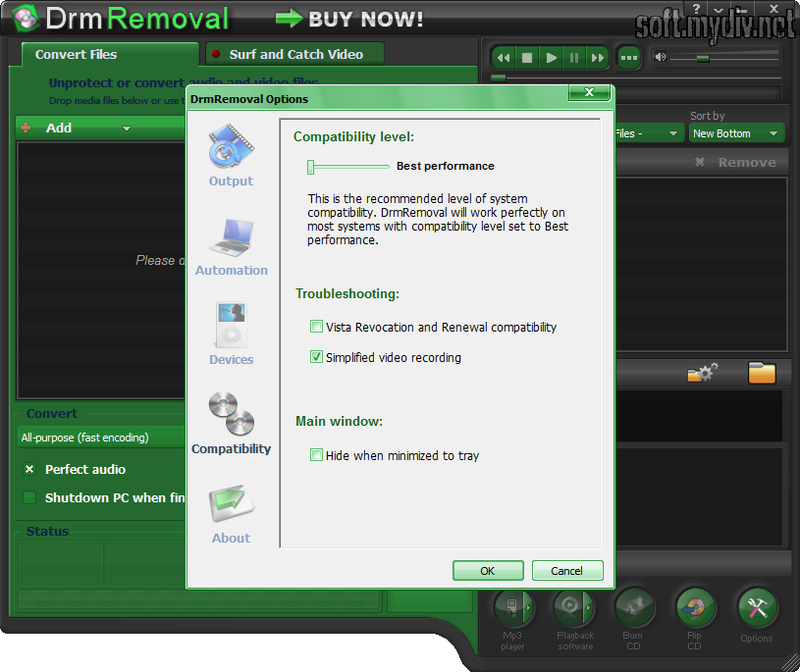
Task: Click the fast forward button
Action: pyautogui.click(x=598, y=58)
